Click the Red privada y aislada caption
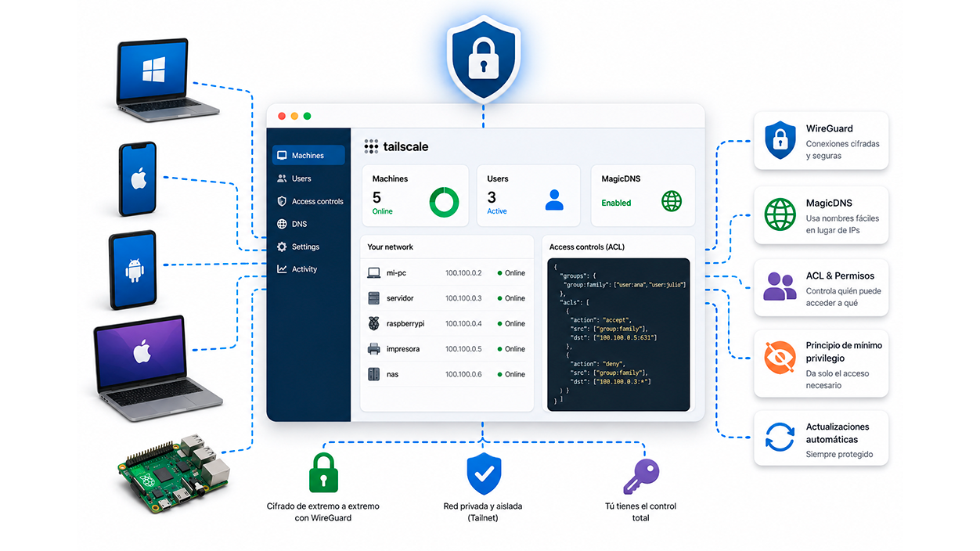 click(482, 512)
